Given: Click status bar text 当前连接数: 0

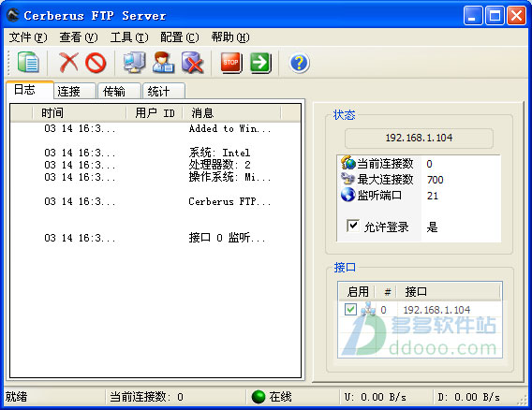Looking at the screenshot, I should pyautogui.click(x=146, y=397).
